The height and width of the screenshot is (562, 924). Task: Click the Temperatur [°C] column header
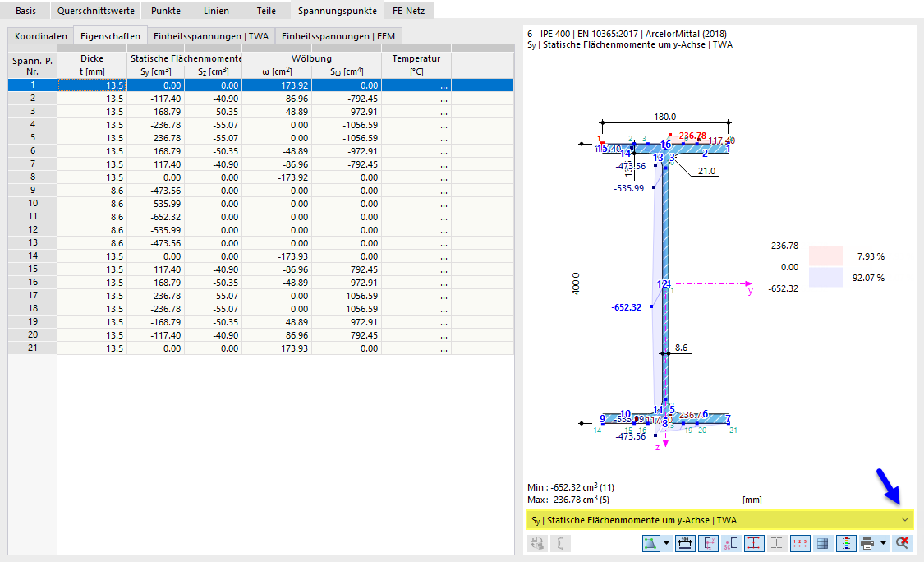point(416,65)
